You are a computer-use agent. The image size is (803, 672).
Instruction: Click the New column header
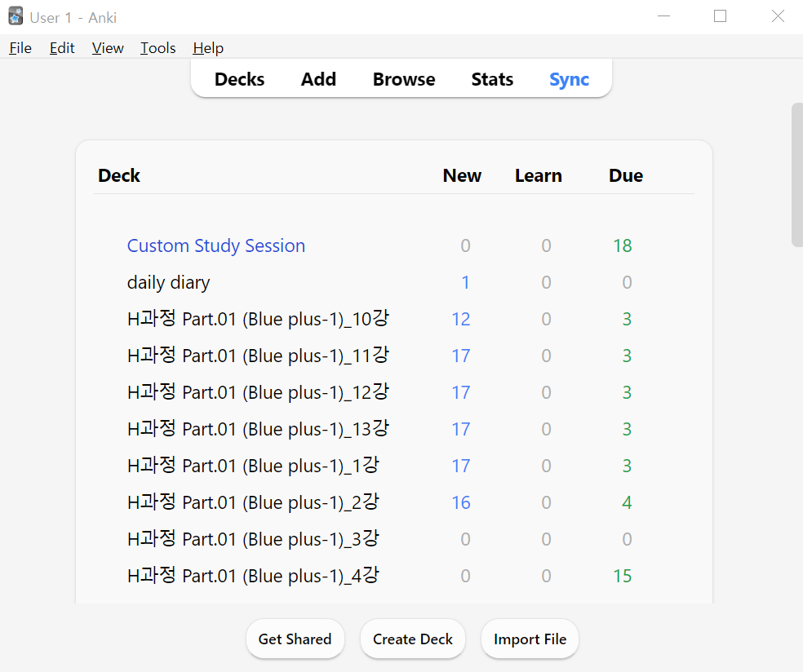pos(462,175)
